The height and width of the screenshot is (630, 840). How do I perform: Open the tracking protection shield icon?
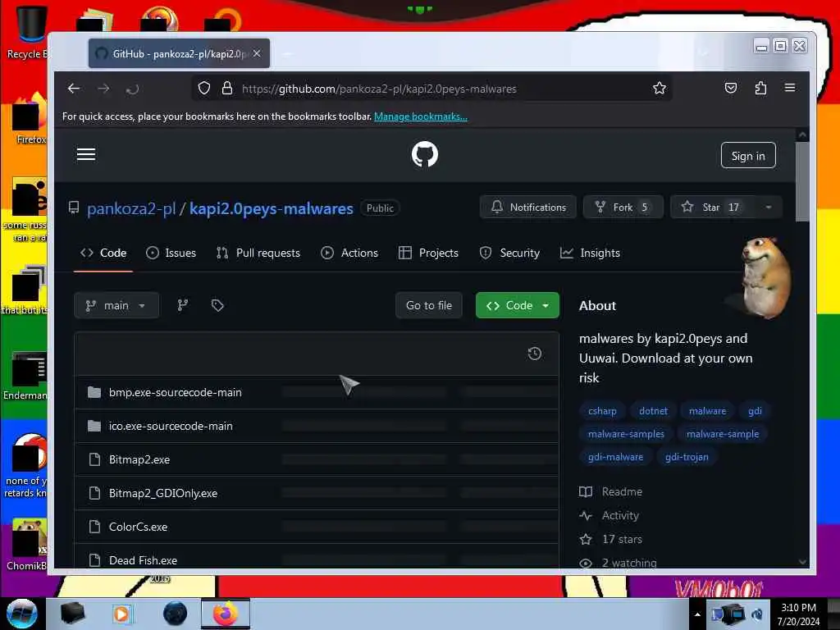tap(204, 88)
